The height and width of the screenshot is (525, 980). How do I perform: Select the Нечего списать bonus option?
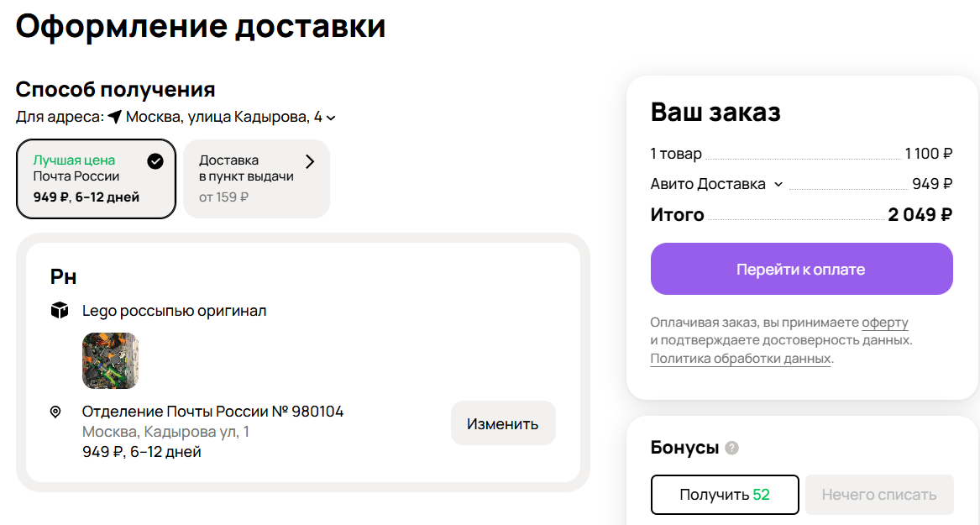pyautogui.click(x=879, y=495)
